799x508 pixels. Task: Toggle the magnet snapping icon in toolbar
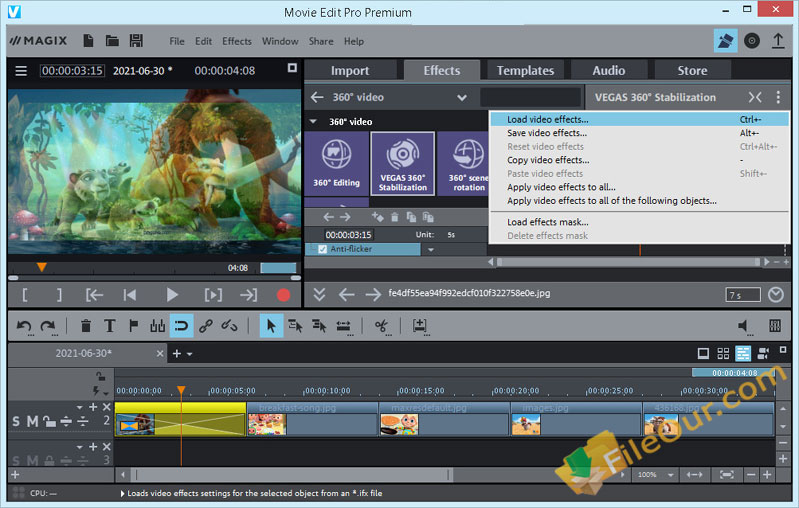pyautogui.click(x=181, y=326)
